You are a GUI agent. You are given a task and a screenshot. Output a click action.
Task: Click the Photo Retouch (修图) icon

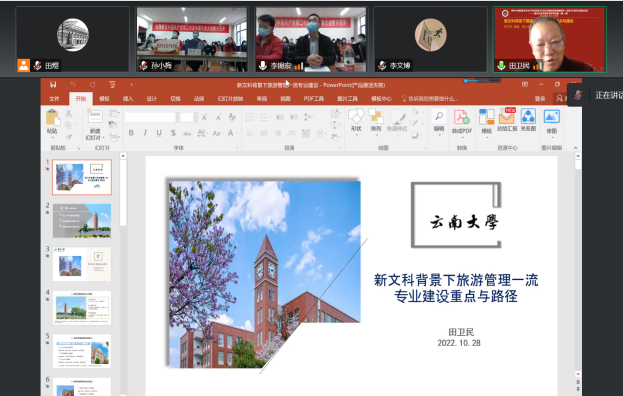coord(551,116)
